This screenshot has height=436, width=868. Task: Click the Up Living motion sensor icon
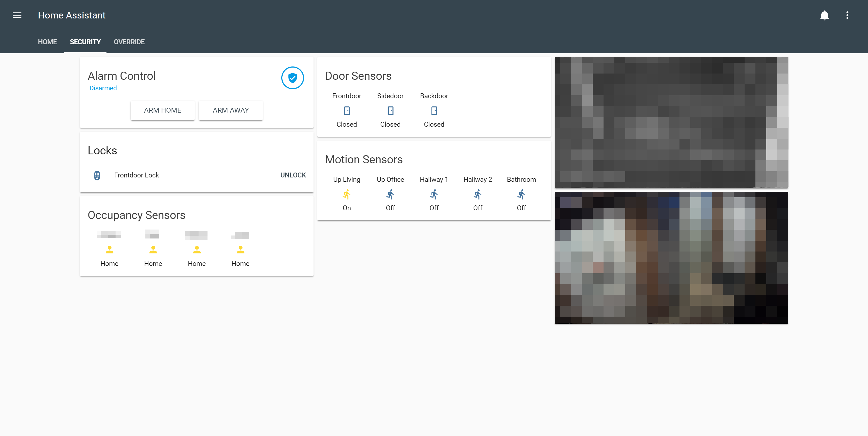[x=346, y=194]
